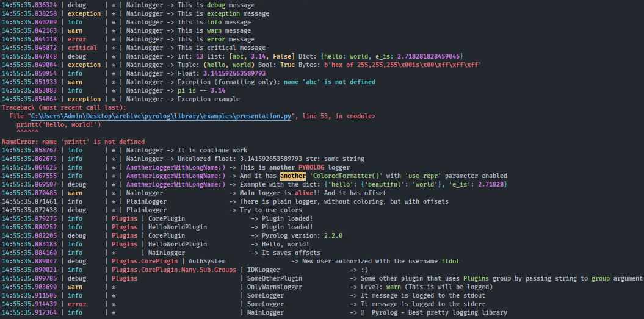Click the highlighted word 'another'
The height and width of the screenshot is (319, 644).
point(293,176)
